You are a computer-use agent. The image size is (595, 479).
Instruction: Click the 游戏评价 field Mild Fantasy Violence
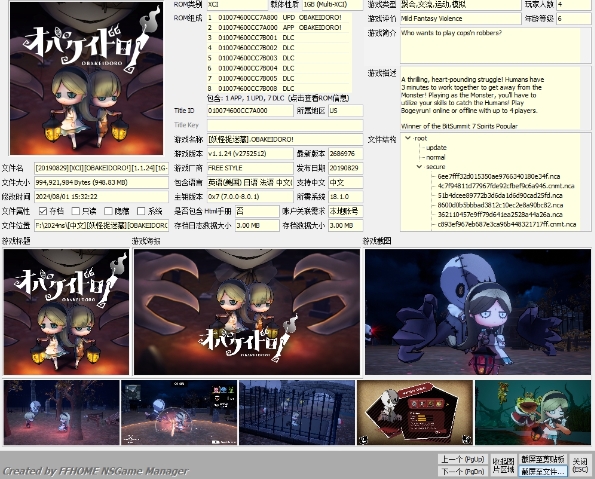[x=461, y=18]
